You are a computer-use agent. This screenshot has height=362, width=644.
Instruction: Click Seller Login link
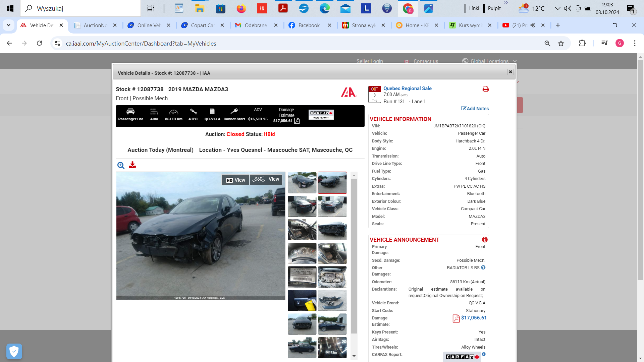pyautogui.click(x=370, y=61)
